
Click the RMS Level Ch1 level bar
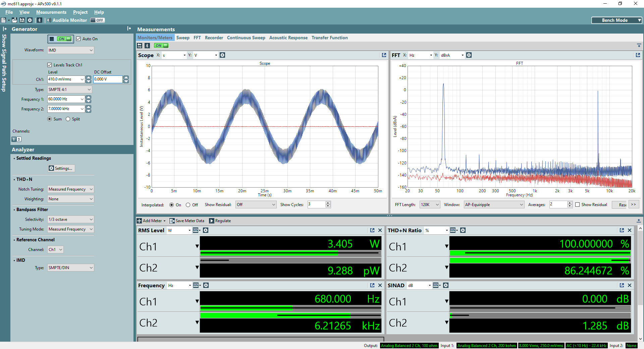point(290,253)
